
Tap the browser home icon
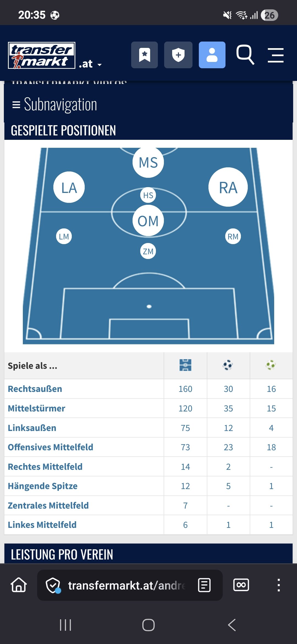click(19, 585)
